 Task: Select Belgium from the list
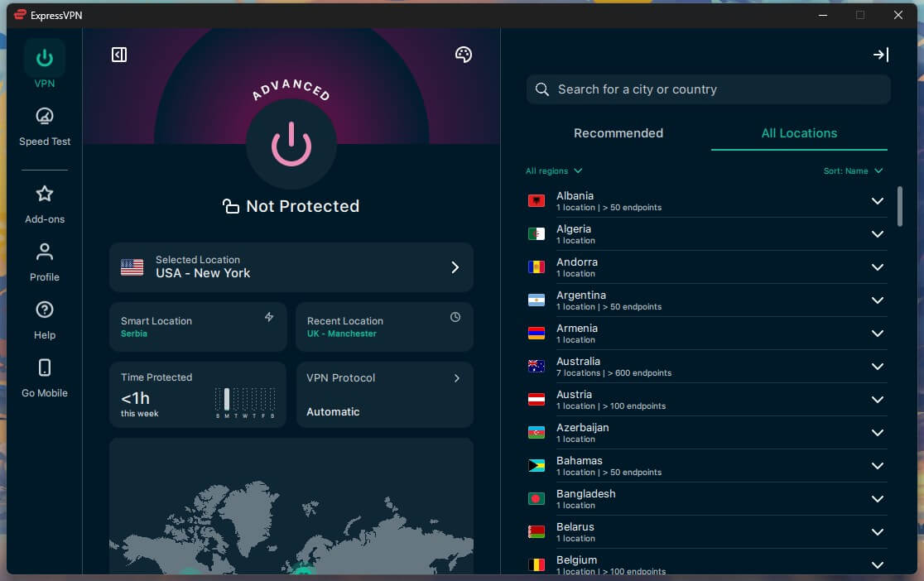[x=707, y=563]
